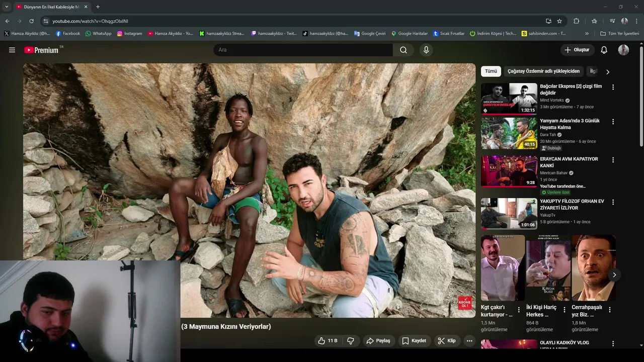Open options for OLAYLI KADIKÖY VLOG video

click(613, 344)
